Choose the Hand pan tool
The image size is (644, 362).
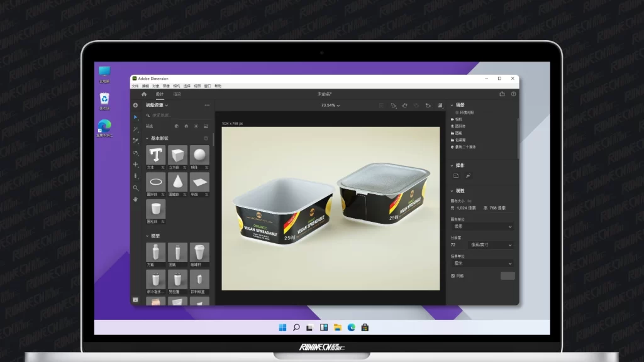135,199
